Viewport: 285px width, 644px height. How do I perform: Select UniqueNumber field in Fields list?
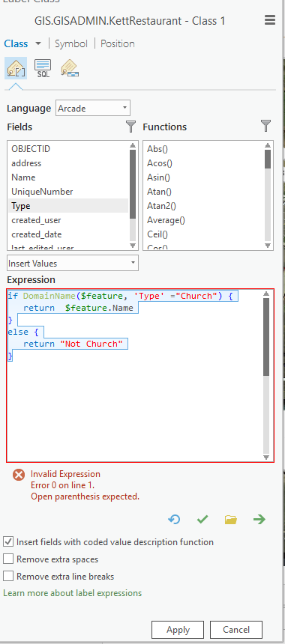[68, 192]
